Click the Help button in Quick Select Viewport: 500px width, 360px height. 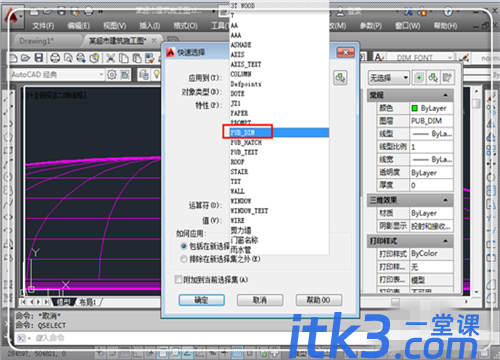pos(319,300)
